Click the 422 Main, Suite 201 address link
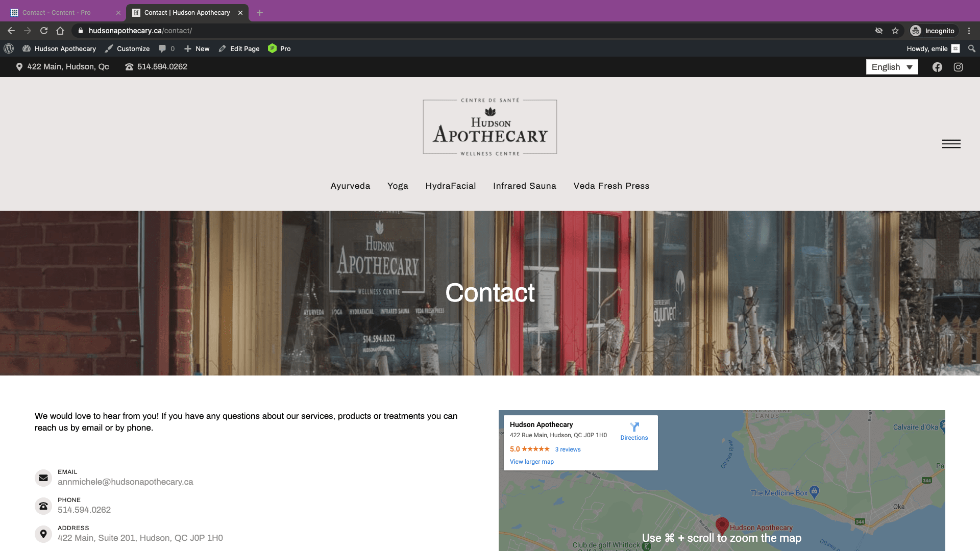980x551 pixels. [x=140, y=538]
